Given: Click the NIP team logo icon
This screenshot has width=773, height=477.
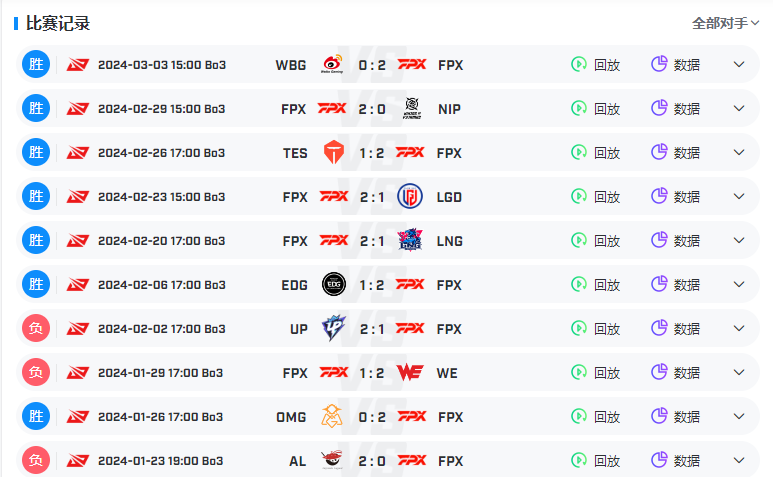Looking at the screenshot, I should pyautogui.click(x=412, y=108).
